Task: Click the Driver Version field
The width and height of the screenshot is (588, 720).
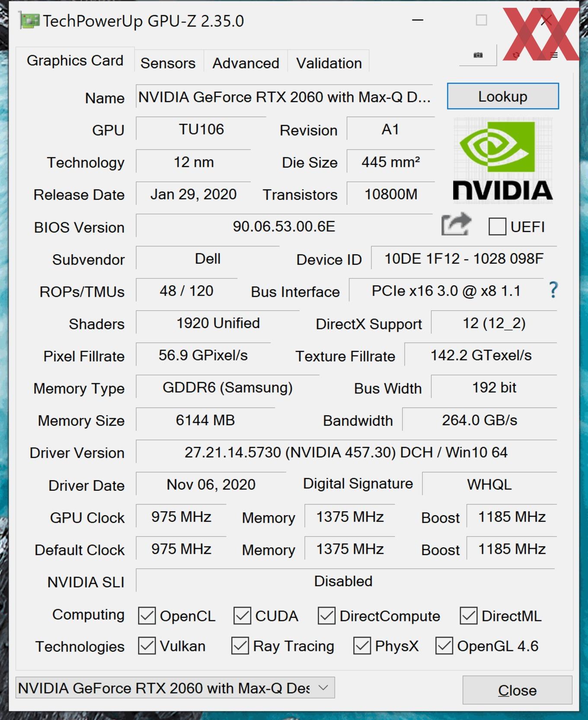Action: click(346, 452)
